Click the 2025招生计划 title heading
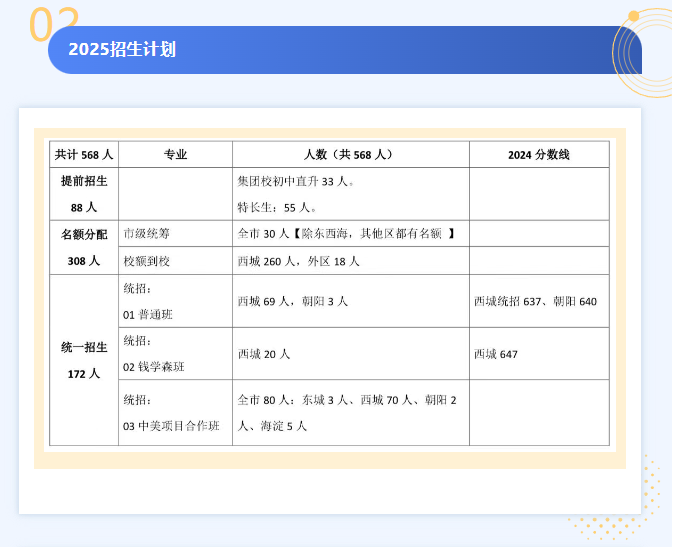 [122, 49]
